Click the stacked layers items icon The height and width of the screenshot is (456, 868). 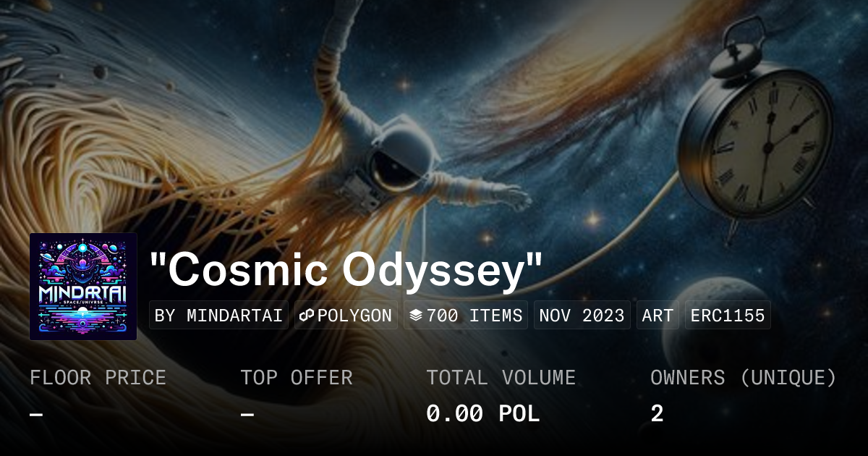416,316
